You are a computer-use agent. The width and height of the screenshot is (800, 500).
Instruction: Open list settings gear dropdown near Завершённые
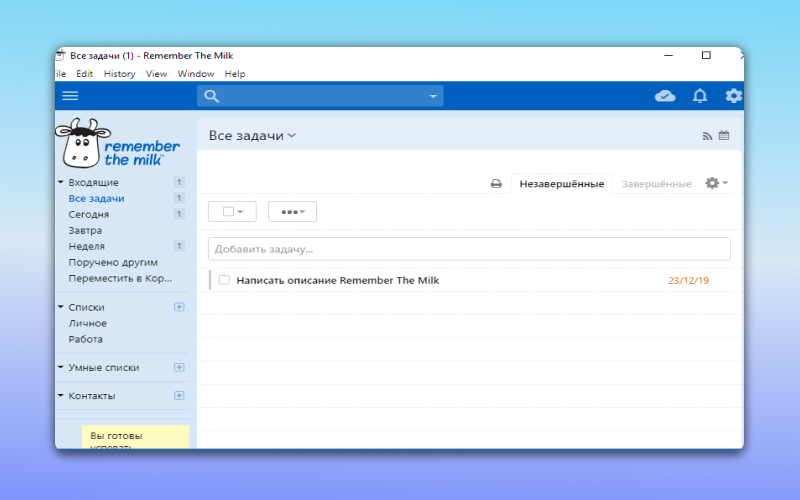point(716,183)
